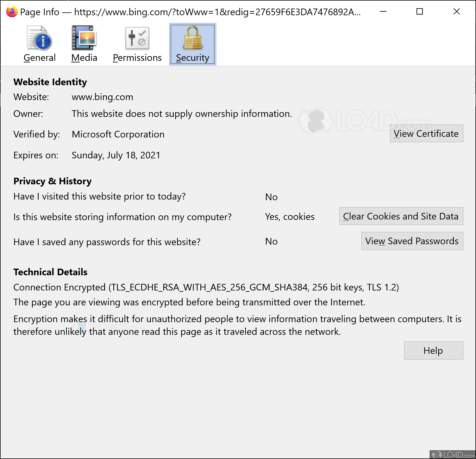Click the page URL in the title bar
The width and height of the screenshot is (476, 459).
click(216, 12)
